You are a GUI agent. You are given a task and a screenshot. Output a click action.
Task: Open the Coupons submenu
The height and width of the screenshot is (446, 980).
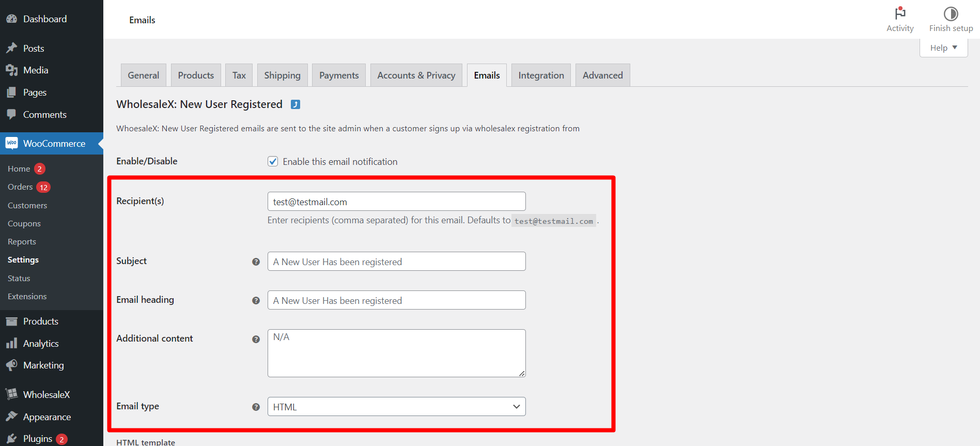pos(24,223)
